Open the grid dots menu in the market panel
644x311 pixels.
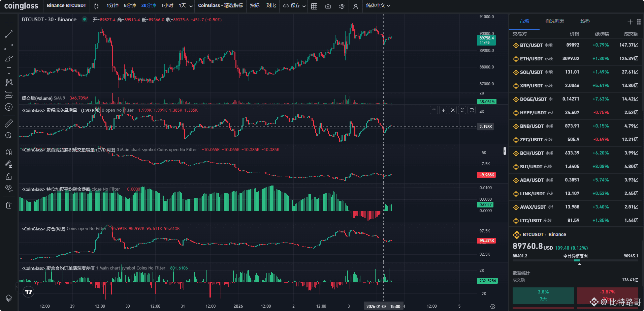[639, 22]
